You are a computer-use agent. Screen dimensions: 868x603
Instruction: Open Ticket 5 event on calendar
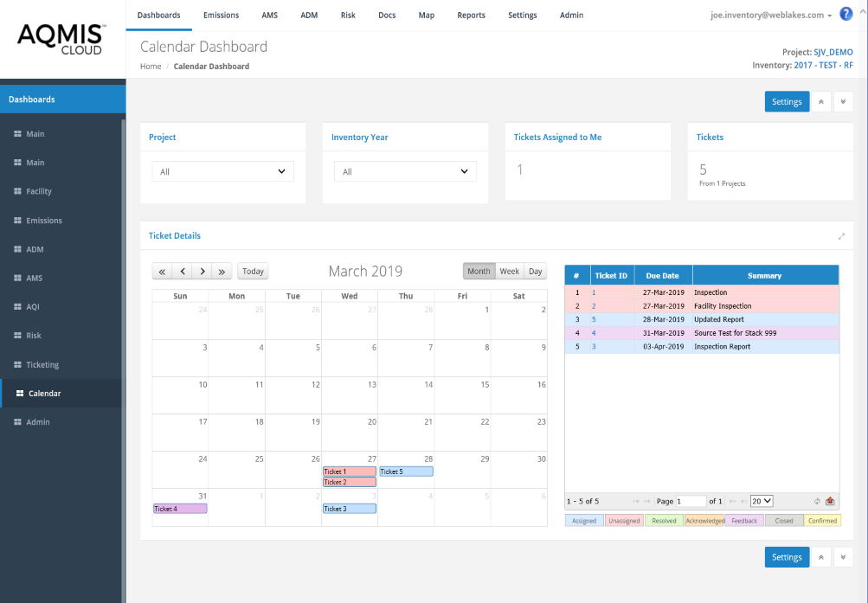(x=406, y=471)
